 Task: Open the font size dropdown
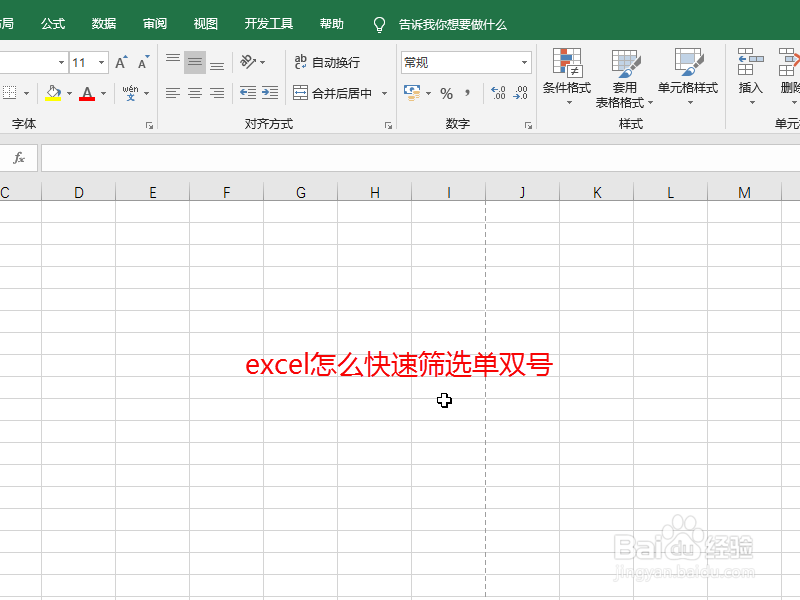pos(100,61)
